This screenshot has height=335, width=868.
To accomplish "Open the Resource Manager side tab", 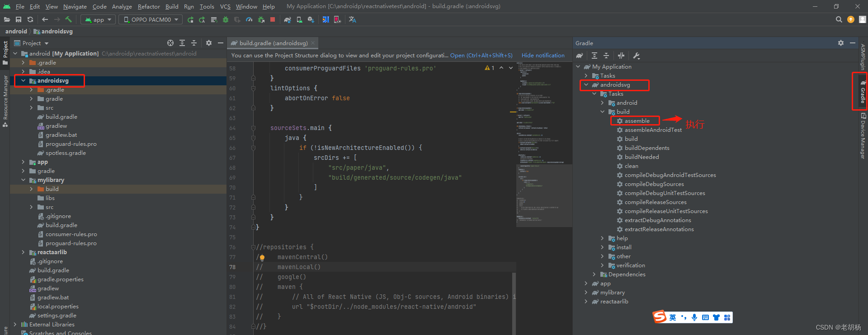I will coord(5,101).
